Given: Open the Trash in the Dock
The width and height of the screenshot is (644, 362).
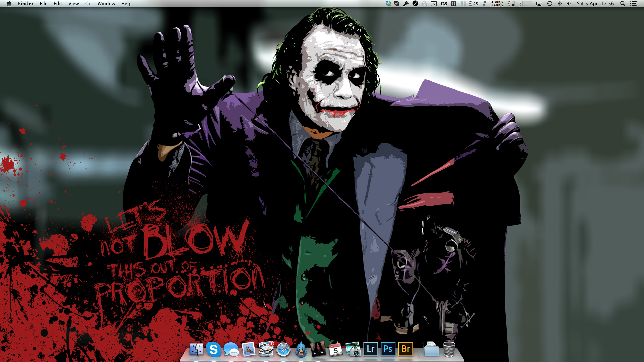Looking at the screenshot, I should 449,350.
